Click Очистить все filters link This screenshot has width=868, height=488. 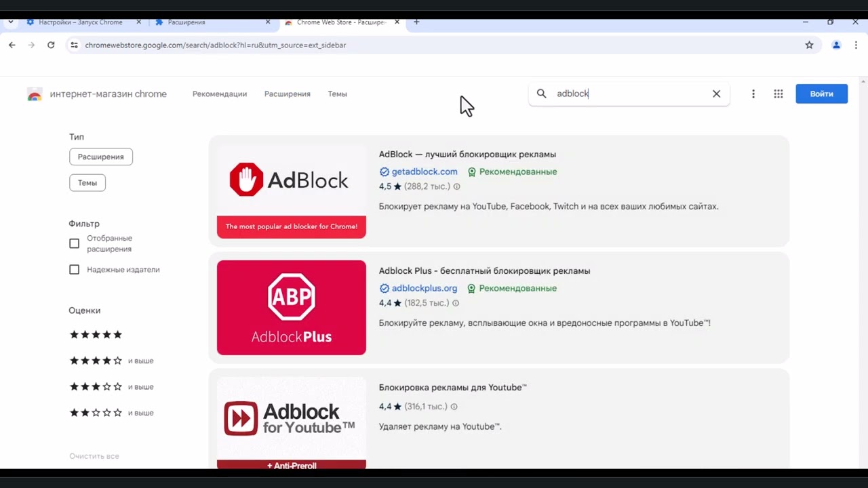pos(94,456)
